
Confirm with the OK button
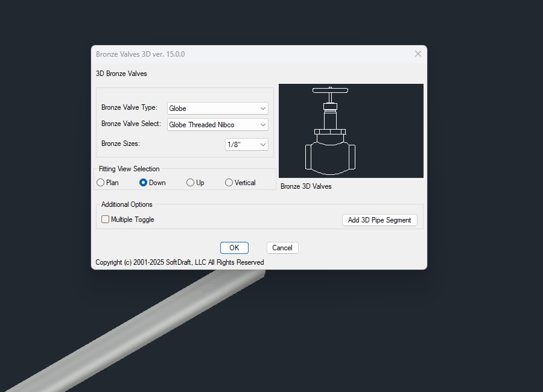coord(234,248)
